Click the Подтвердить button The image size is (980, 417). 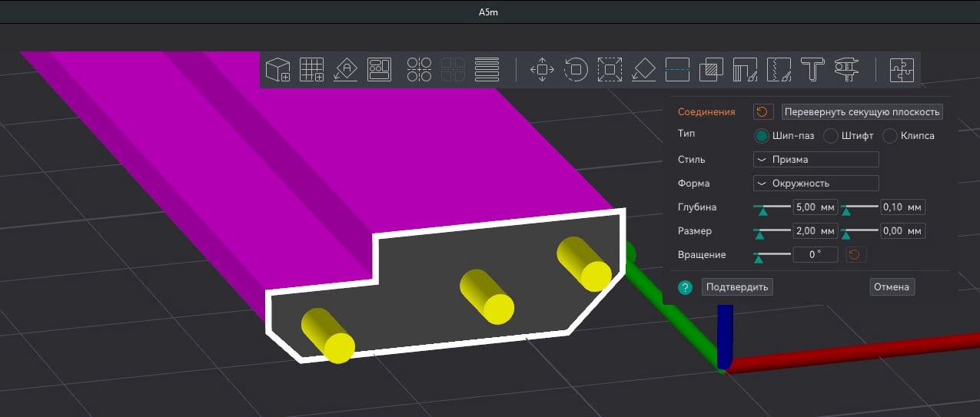pos(737,287)
